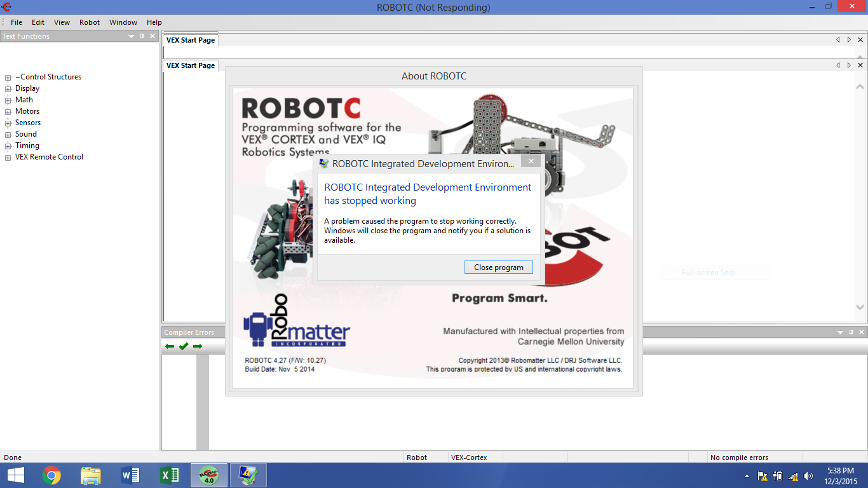This screenshot has height=488, width=868.
Task: Open the Robot menu
Action: tap(90, 22)
